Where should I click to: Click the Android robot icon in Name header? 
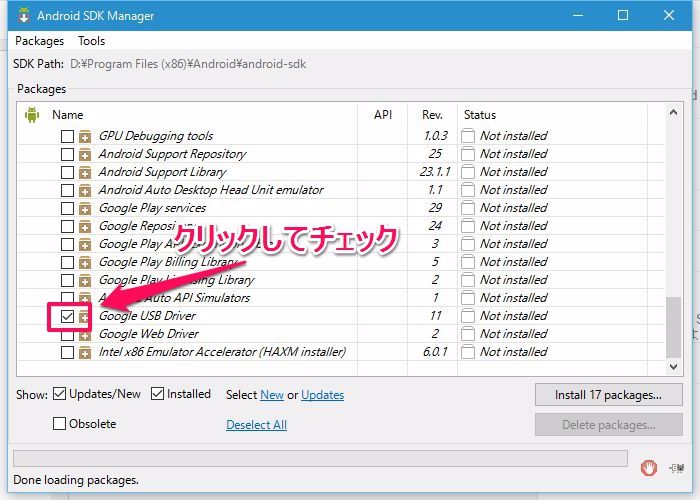tap(32, 115)
